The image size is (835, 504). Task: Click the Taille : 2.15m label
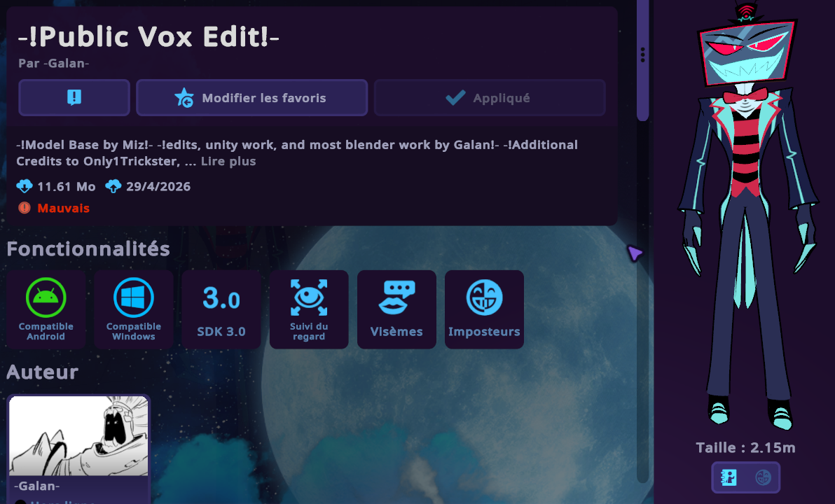click(745, 447)
